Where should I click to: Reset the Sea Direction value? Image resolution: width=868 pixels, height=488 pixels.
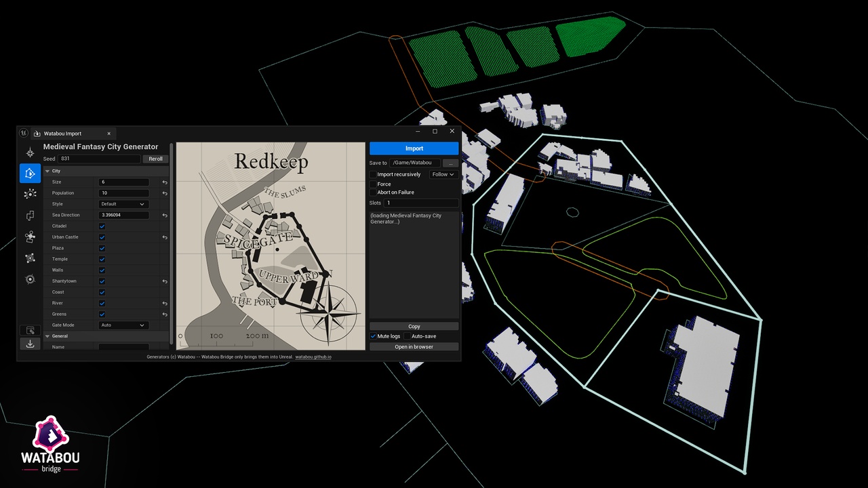(165, 216)
